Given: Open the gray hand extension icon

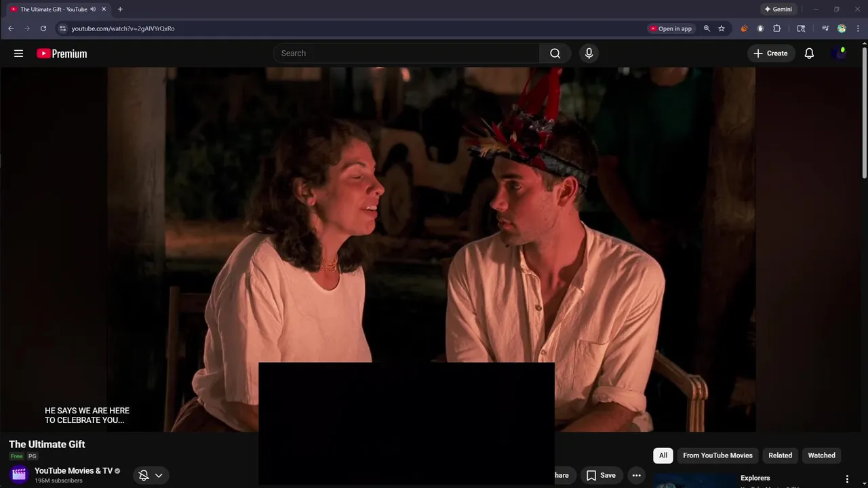Looking at the screenshot, I should [760, 28].
